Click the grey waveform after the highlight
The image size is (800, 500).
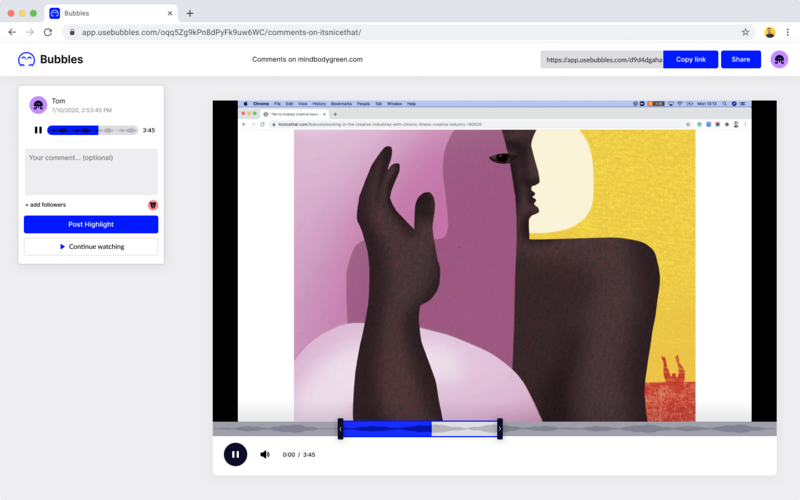639,429
